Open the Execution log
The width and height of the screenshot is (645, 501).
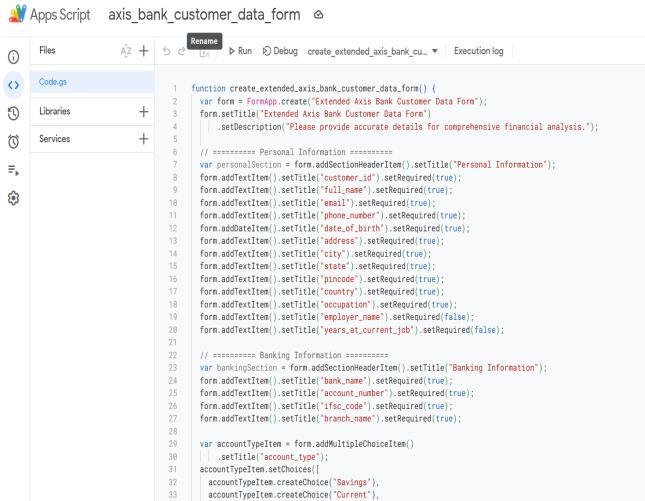(478, 51)
